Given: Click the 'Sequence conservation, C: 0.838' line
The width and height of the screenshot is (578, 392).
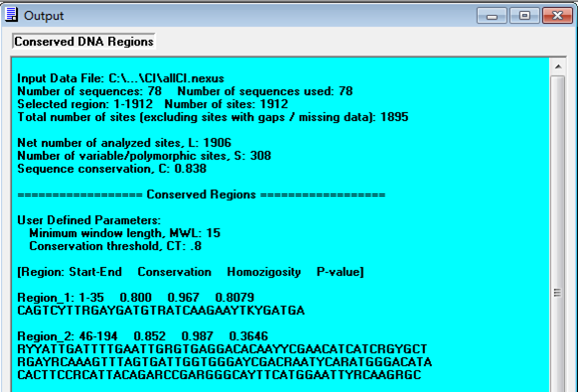Looking at the screenshot, I should tap(111, 169).
